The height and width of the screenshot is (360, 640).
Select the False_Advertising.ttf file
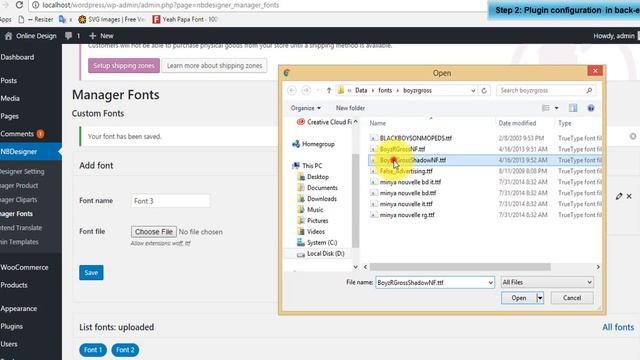coord(406,171)
